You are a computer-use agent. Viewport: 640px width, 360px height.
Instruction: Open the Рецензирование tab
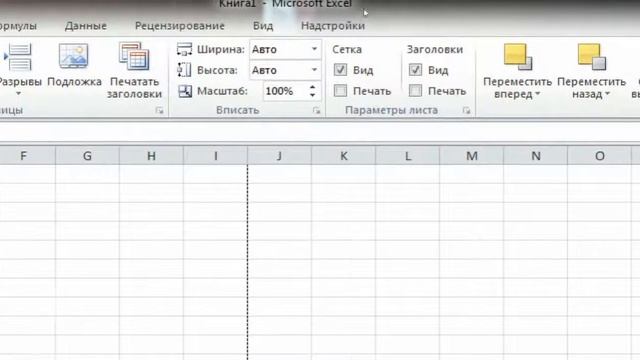[180, 26]
